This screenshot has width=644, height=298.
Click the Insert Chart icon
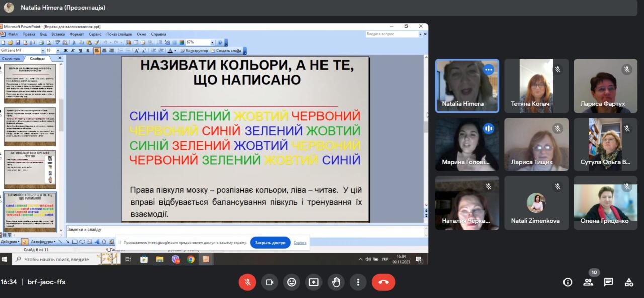pos(129,43)
